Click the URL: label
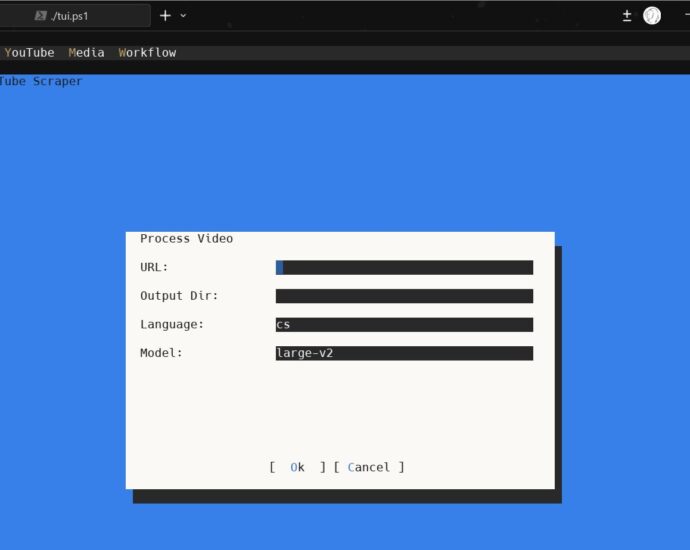This screenshot has width=690, height=550. [x=155, y=267]
